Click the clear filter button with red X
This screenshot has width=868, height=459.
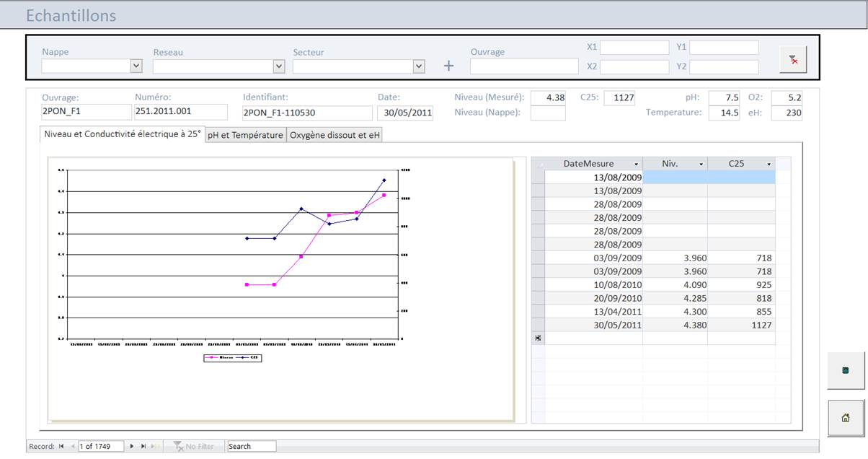[x=793, y=60]
